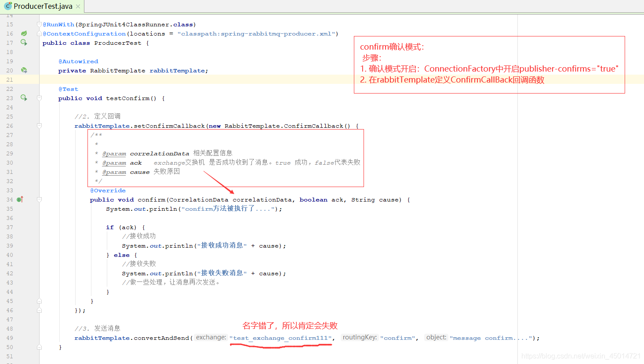
Task: Click the confirm method name on line 34
Action: pyautogui.click(x=151, y=200)
